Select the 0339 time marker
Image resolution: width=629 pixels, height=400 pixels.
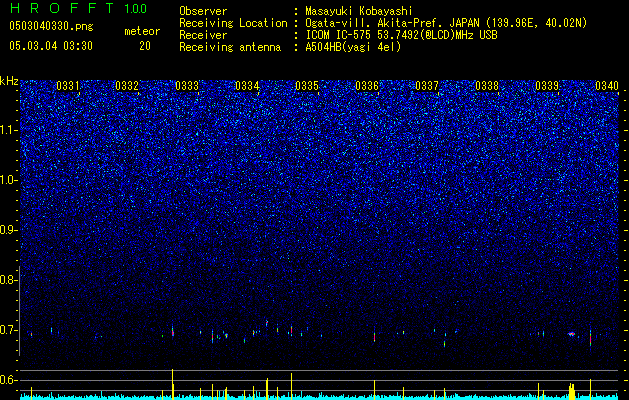click(547, 85)
